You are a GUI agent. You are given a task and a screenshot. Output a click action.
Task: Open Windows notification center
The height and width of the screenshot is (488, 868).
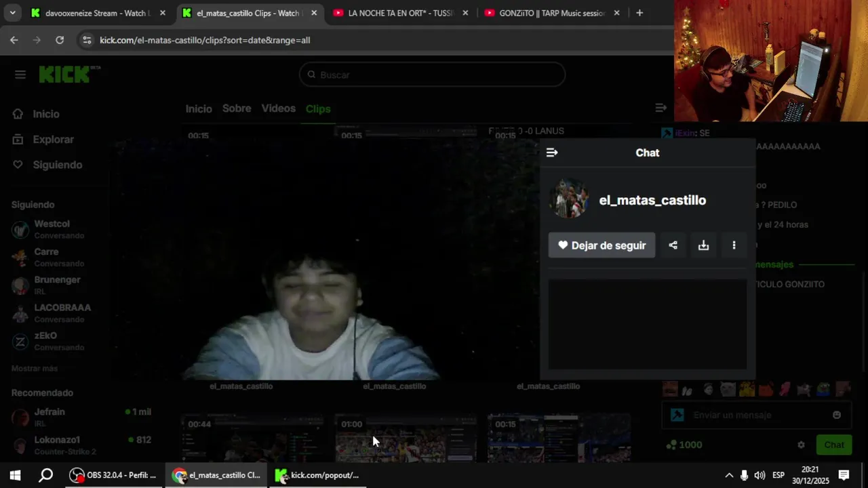click(x=844, y=475)
